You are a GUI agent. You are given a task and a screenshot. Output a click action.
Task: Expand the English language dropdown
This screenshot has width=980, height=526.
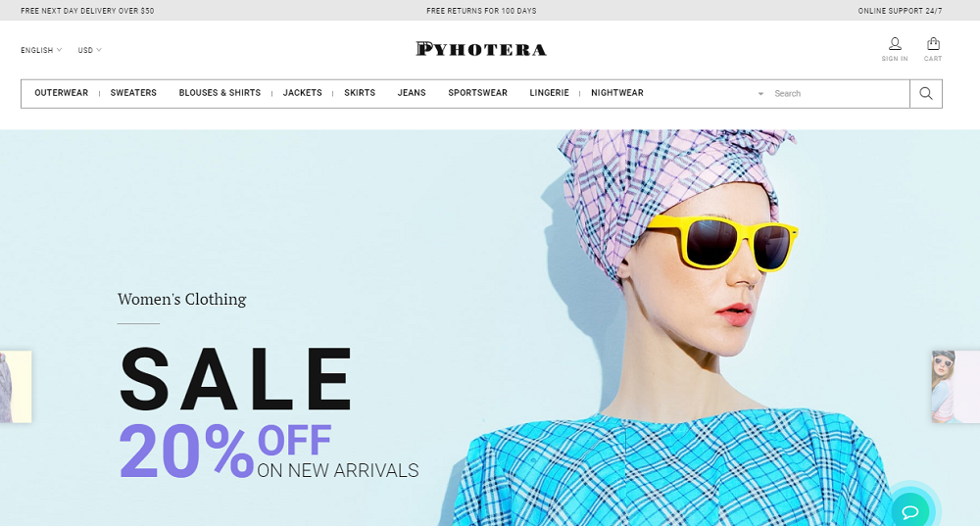41,50
